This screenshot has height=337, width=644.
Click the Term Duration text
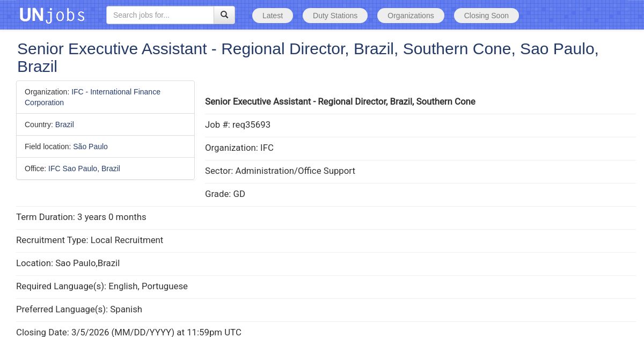click(x=81, y=217)
